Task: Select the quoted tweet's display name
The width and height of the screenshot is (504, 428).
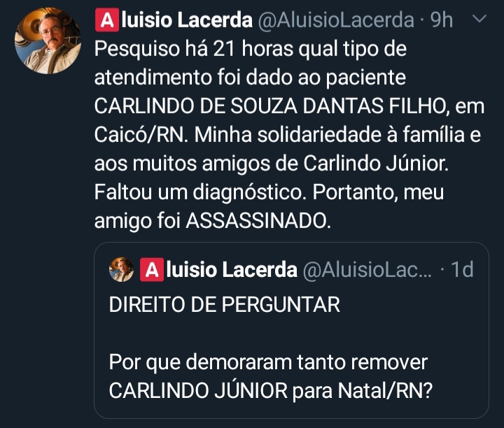Action: click(231, 269)
